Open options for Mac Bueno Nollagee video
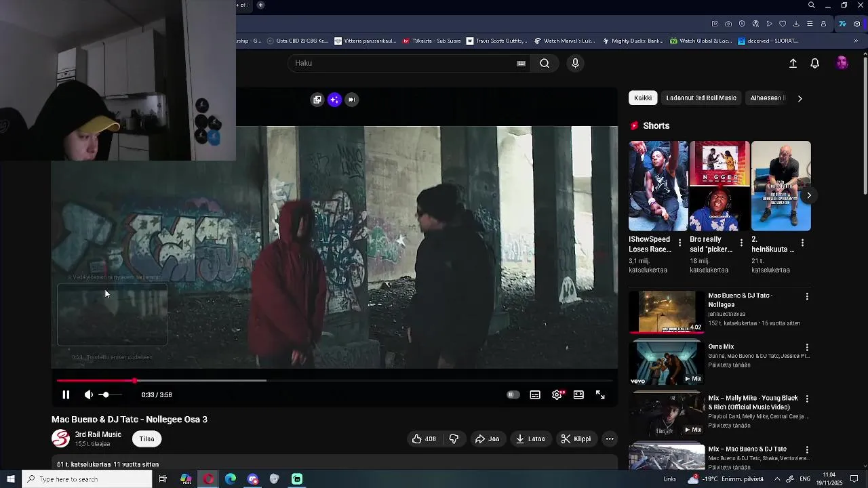 coord(807,297)
